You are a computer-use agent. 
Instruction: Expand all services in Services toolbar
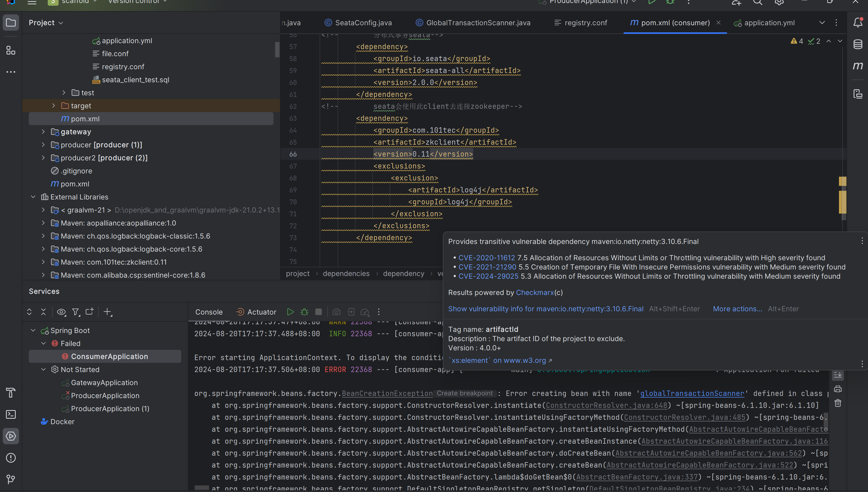[29, 312]
